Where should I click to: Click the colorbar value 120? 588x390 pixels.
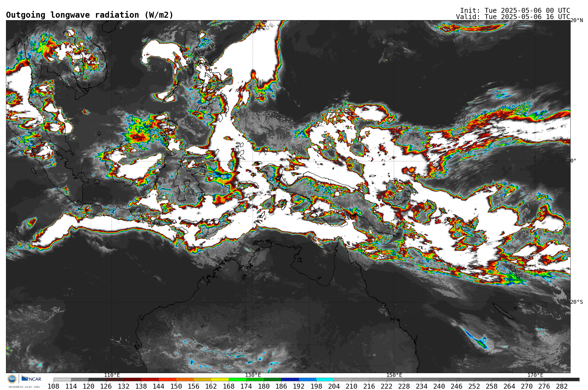point(88,386)
